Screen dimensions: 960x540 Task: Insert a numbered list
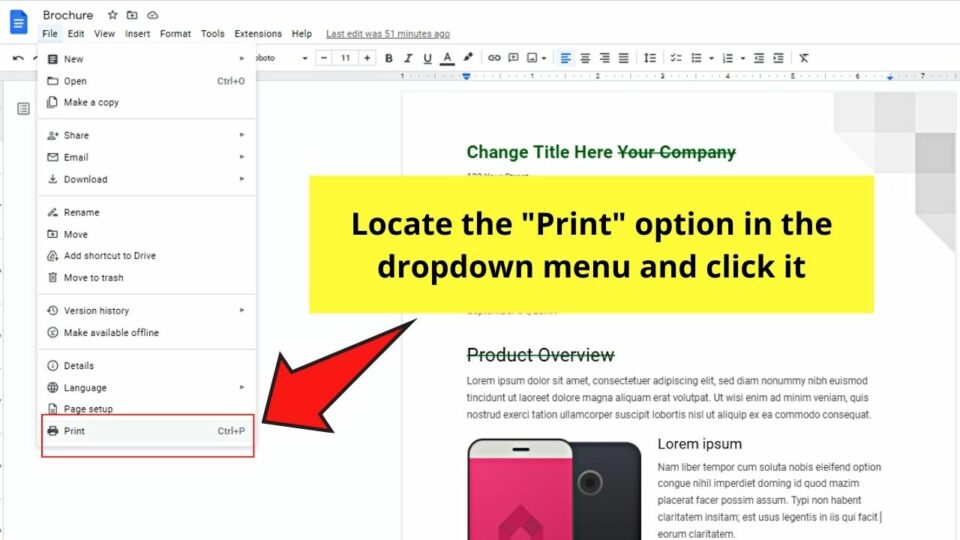click(727, 58)
